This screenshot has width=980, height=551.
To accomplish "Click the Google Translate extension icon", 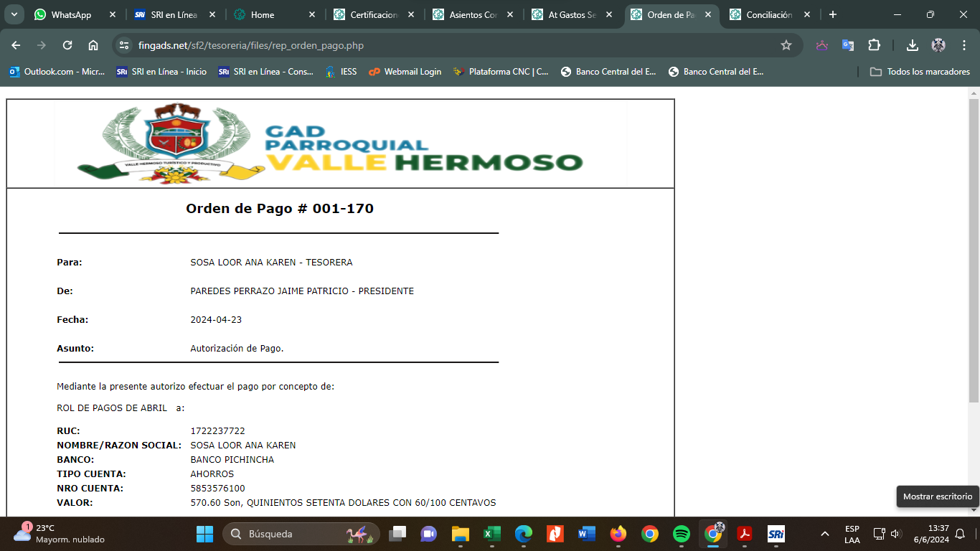I will 848,45.
